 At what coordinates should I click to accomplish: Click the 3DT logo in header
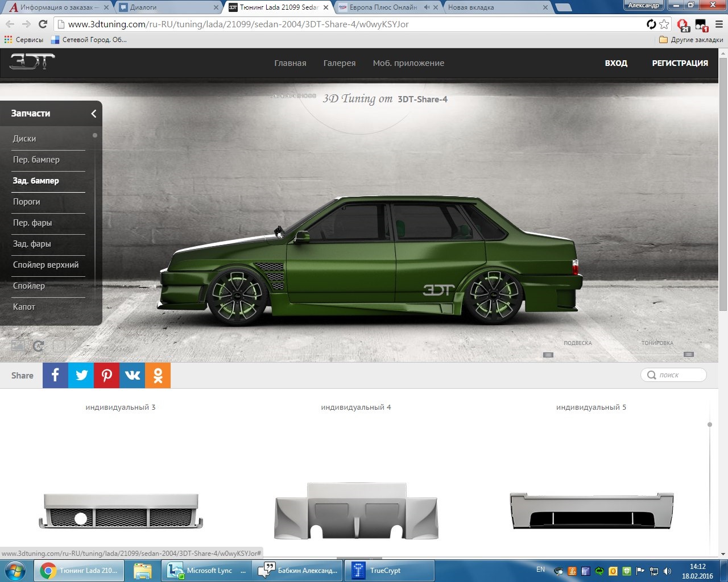32,61
